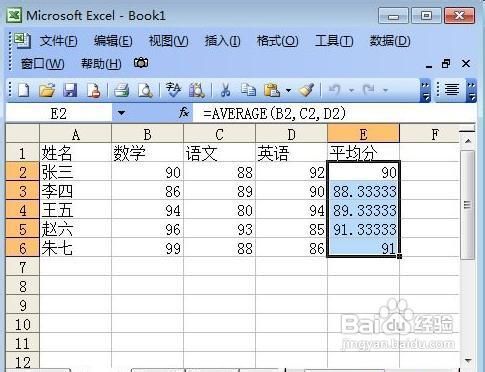Open the 编辑(E) menu
Image resolution: width=485 pixels, height=372 pixels.
(x=113, y=41)
